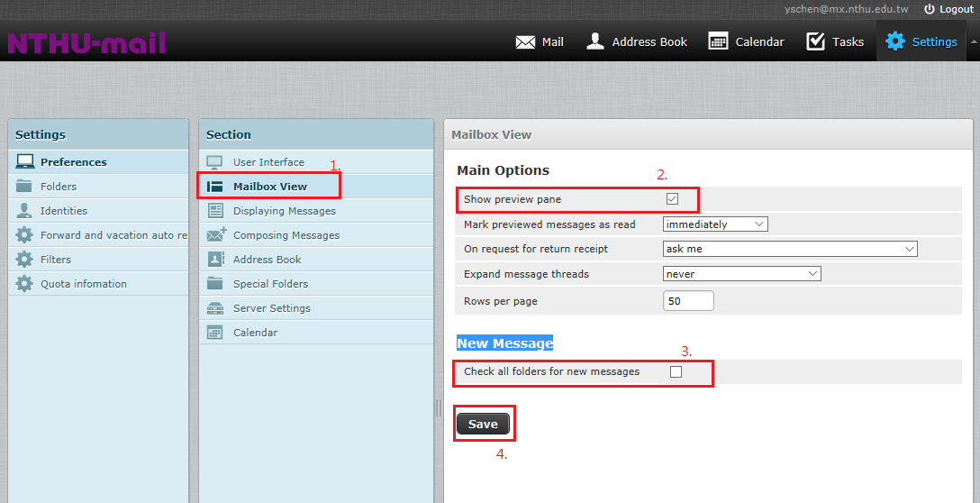Click the Logout power icon
Image resolution: width=980 pixels, height=503 pixels.
930,9
